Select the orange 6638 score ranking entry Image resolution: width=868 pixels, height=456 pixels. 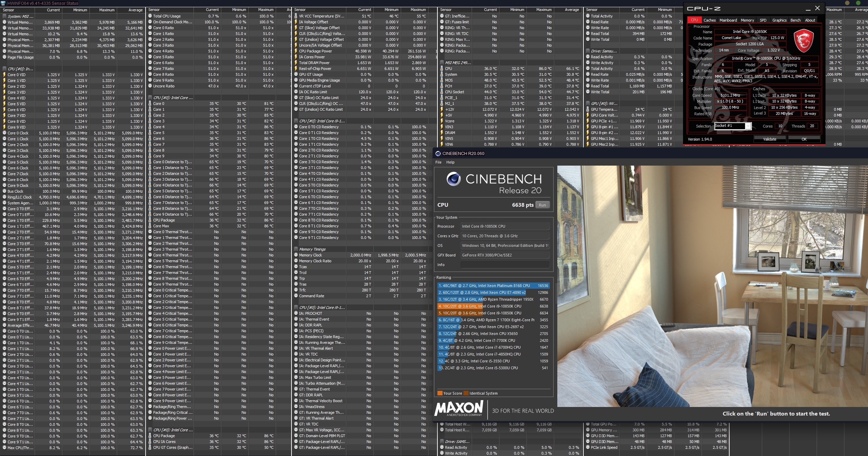[x=493, y=306]
